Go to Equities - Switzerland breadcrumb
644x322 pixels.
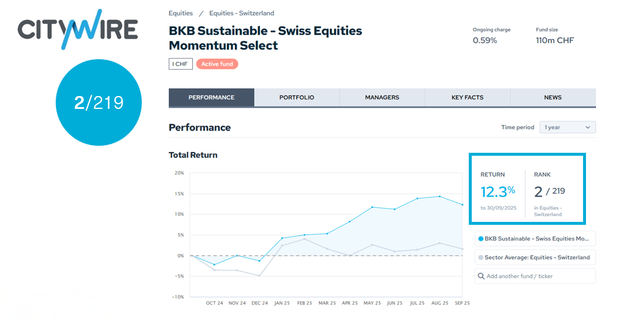(241, 13)
